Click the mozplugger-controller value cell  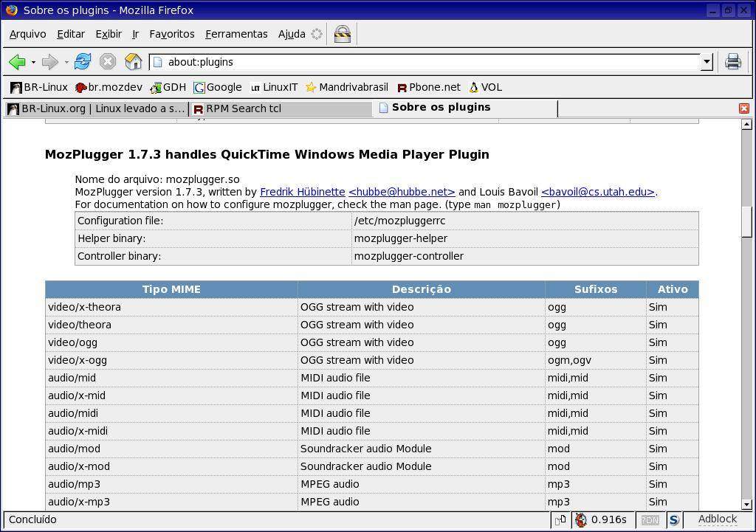click(x=525, y=256)
